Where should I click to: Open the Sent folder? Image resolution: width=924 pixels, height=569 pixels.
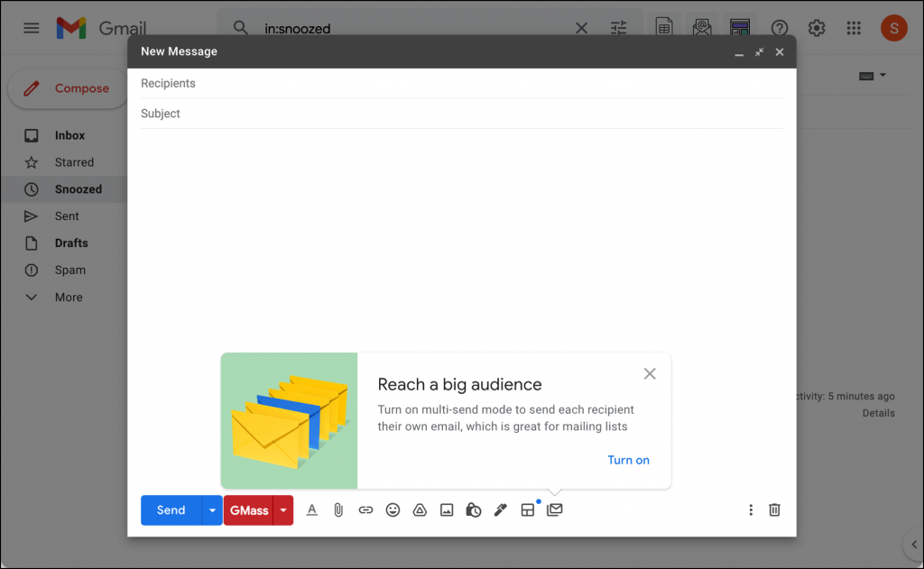[x=67, y=216]
